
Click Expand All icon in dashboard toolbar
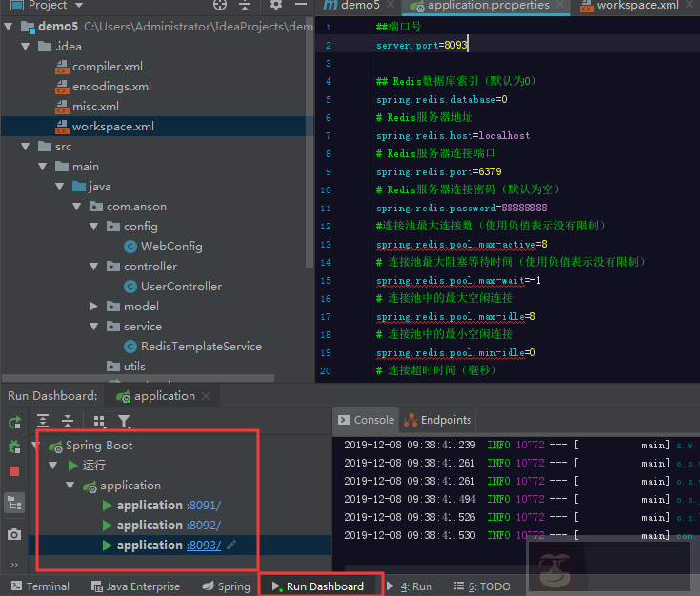[43, 421]
